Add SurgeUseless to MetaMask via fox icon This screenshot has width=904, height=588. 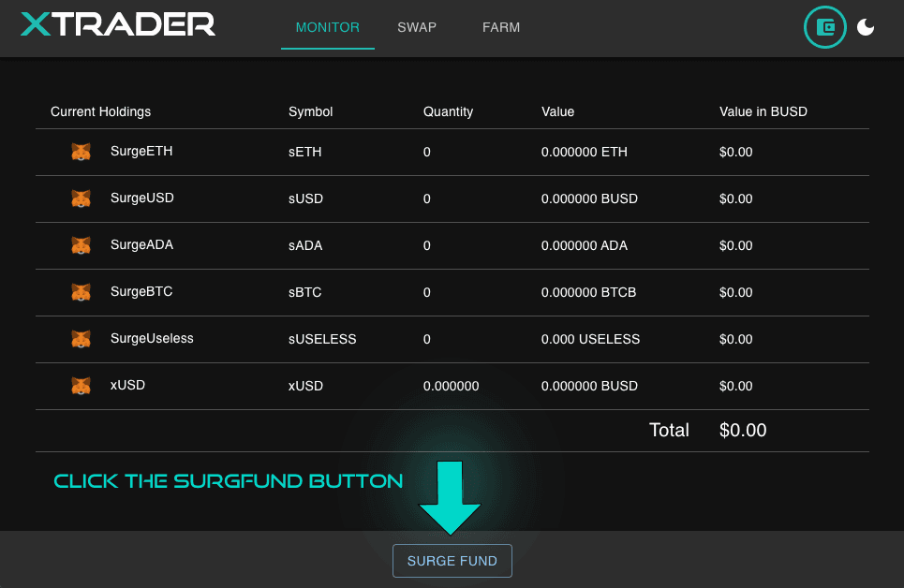click(x=81, y=338)
